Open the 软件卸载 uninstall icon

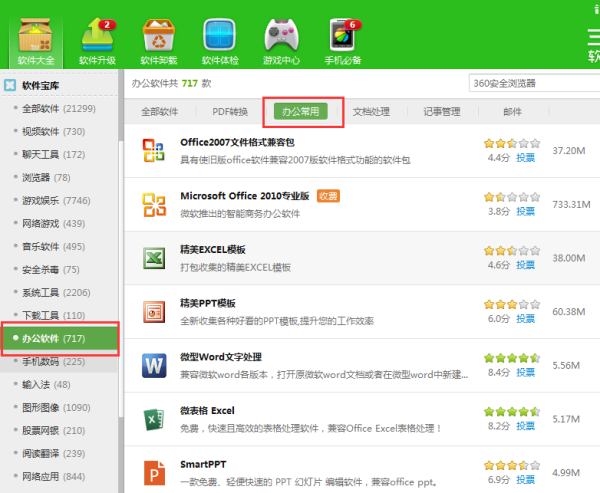[158, 41]
